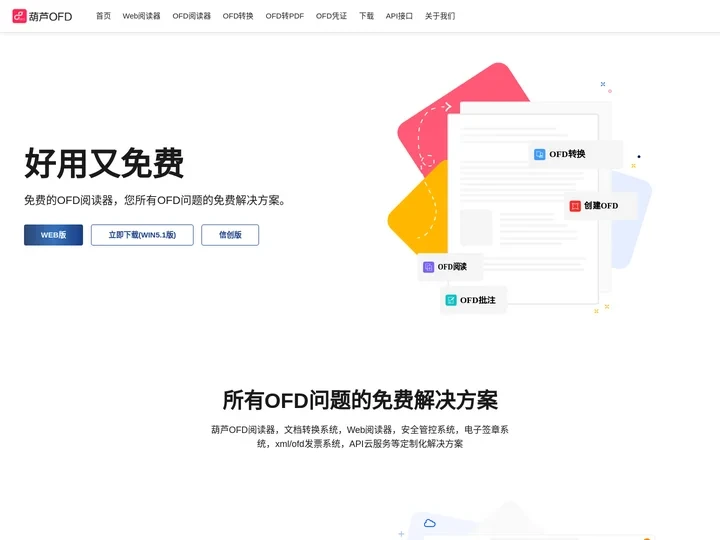The width and height of the screenshot is (720, 540).
Task: Launch the WEB版 button
Action: point(53,235)
